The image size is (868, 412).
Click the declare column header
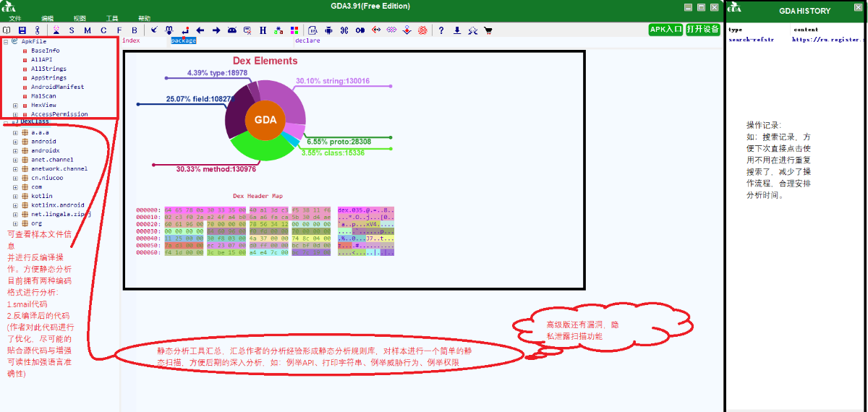[x=307, y=40]
